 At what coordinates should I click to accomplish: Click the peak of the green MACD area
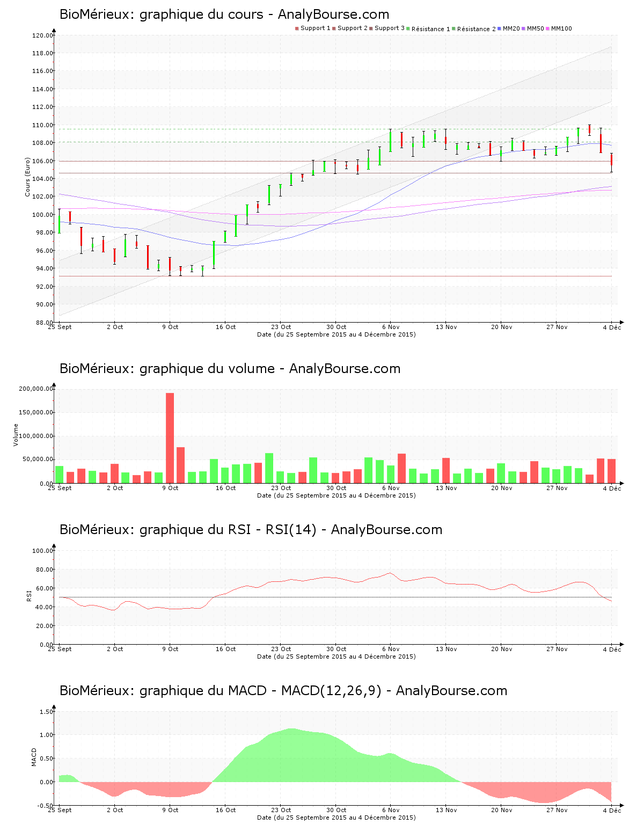(290, 729)
